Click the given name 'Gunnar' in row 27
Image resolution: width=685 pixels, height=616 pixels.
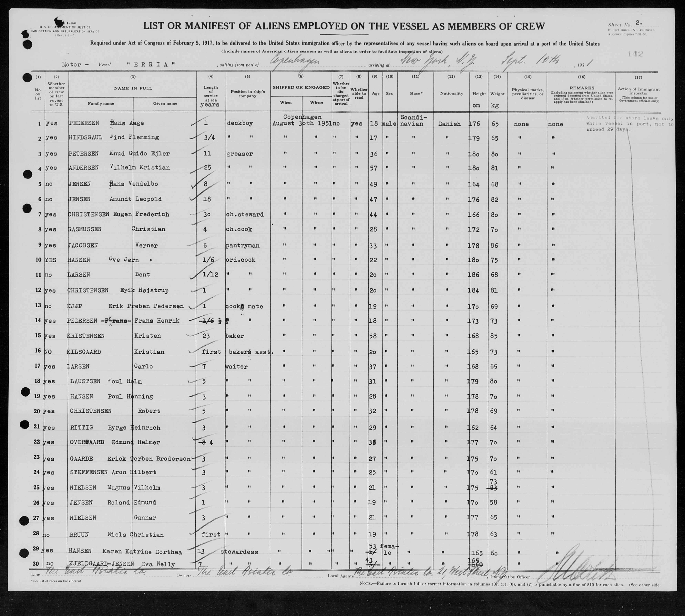click(x=145, y=518)
